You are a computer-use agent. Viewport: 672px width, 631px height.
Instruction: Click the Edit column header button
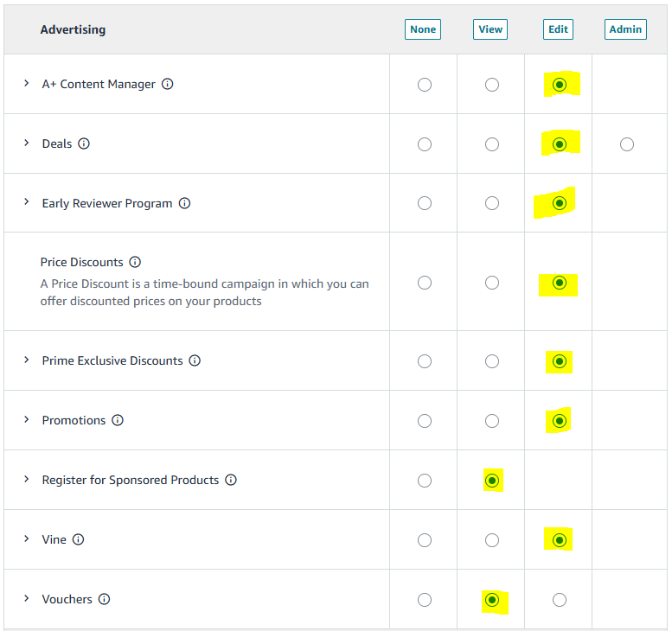[559, 29]
